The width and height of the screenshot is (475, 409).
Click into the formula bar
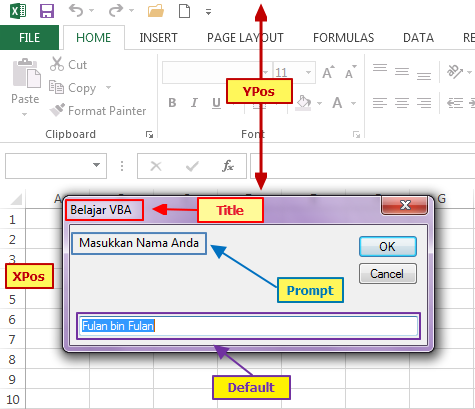(363, 166)
